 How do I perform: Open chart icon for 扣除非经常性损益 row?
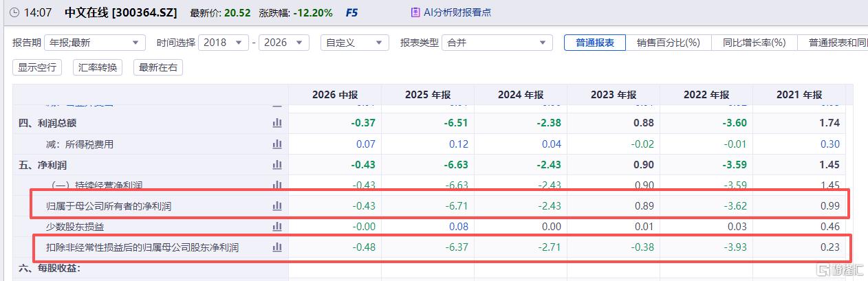[x=277, y=247]
